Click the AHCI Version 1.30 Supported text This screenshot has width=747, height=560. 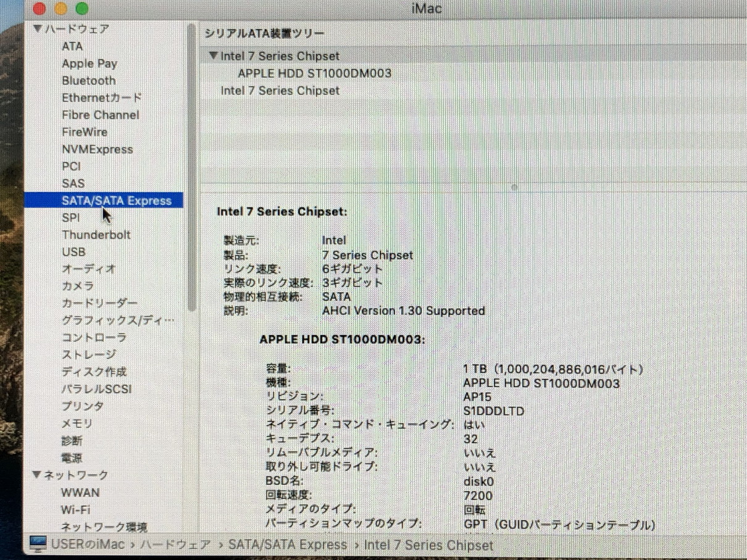tap(403, 311)
